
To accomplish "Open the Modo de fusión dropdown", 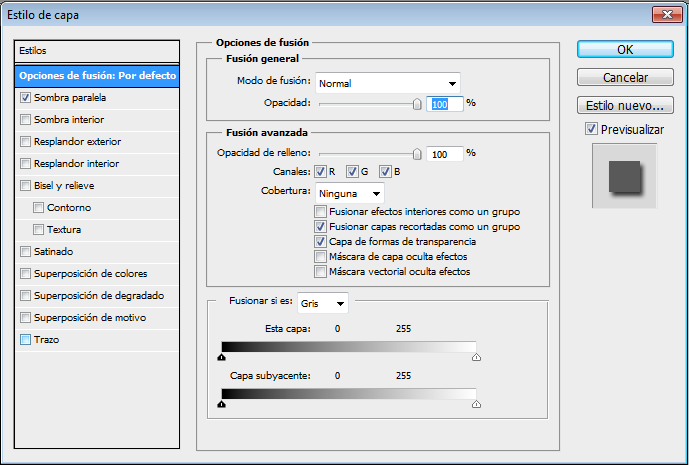I will (x=388, y=83).
